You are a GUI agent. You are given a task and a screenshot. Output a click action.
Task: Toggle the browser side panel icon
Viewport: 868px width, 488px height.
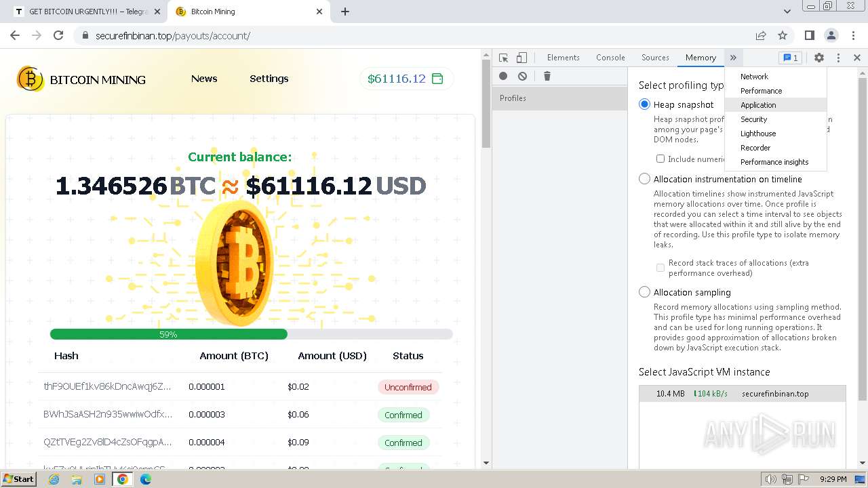pyautogui.click(x=810, y=35)
